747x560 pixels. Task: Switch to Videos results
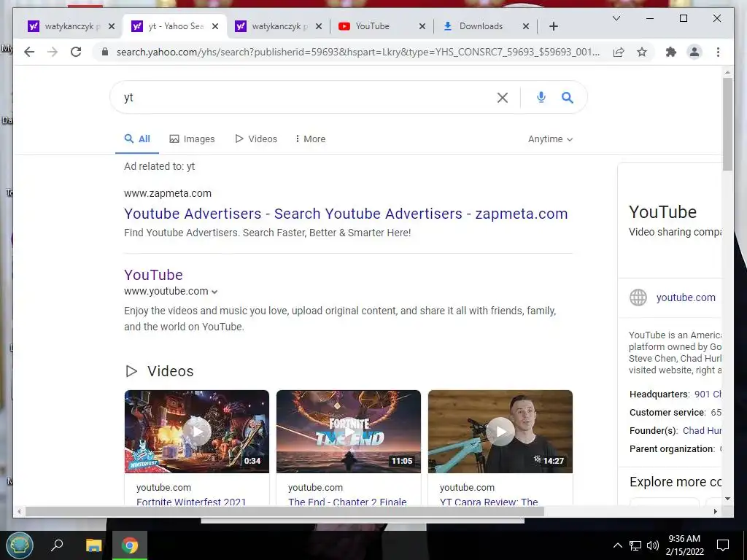coord(256,139)
